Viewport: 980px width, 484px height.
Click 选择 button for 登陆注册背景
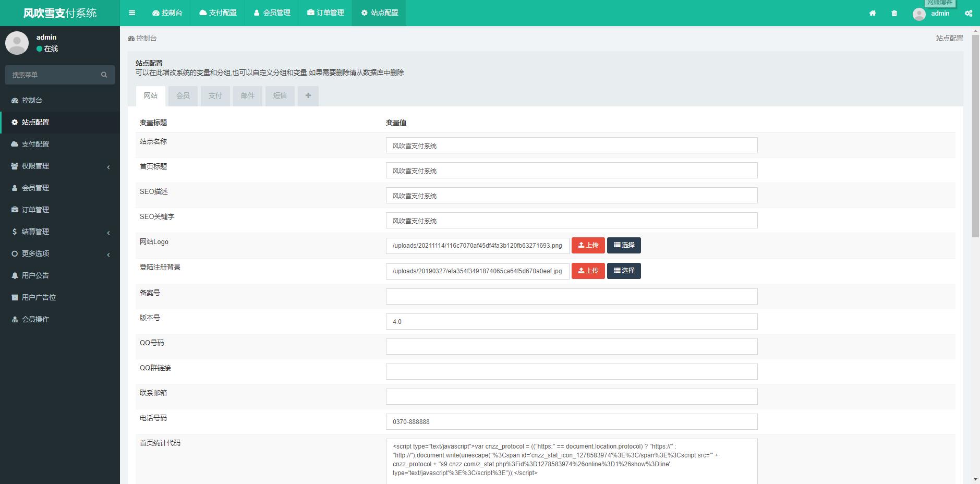tap(624, 271)
